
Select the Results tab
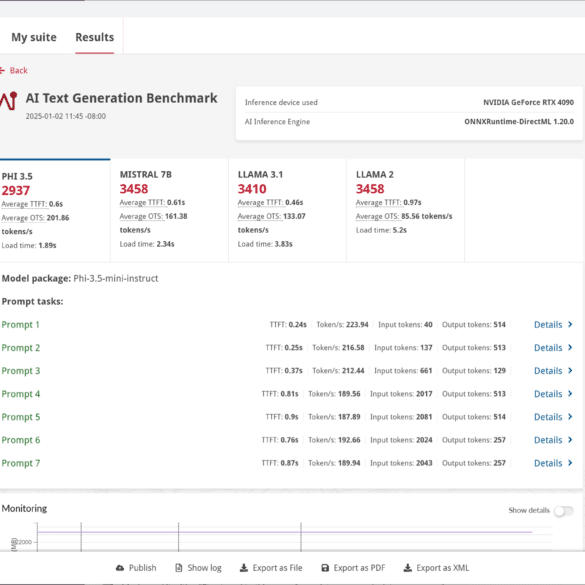[95, 37]
